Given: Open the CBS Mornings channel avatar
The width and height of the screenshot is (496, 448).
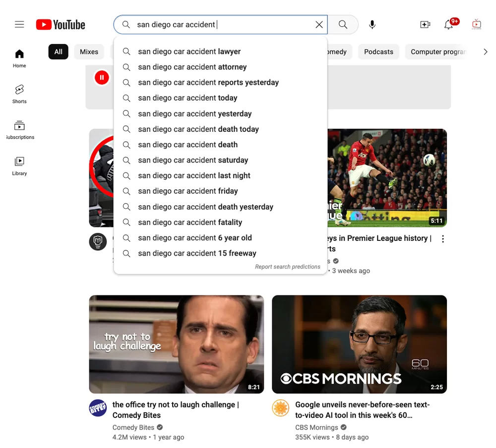Looking at the screenshot, I should [281, 408].
